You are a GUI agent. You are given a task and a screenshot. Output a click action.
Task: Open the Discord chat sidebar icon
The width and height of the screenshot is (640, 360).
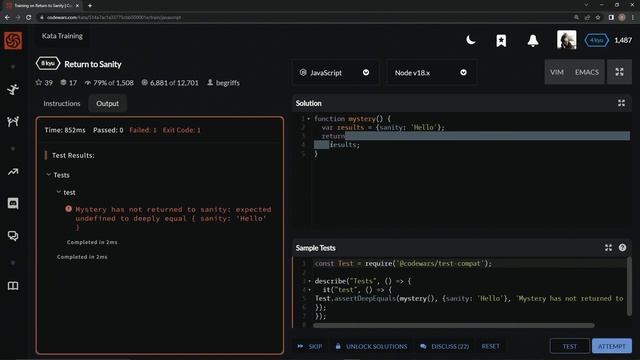(x=13, y=203)
